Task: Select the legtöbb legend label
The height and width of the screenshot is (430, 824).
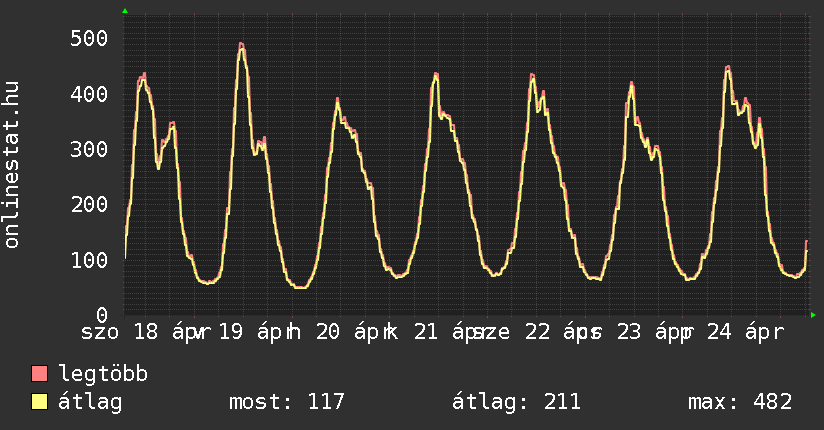Action: tap(104, 375)
